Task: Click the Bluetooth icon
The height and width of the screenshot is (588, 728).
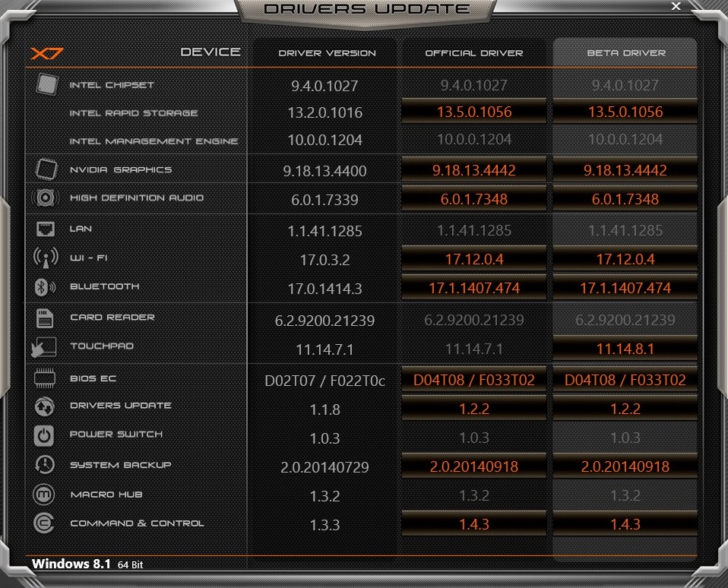Action: tap(45, 287)
